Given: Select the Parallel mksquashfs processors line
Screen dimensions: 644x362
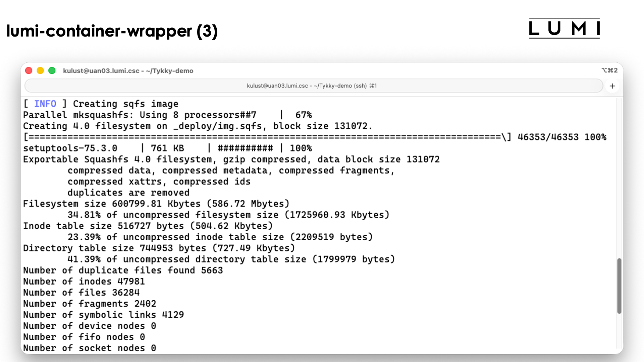Looking at the screenshot, I should click(x=168, y=115).
